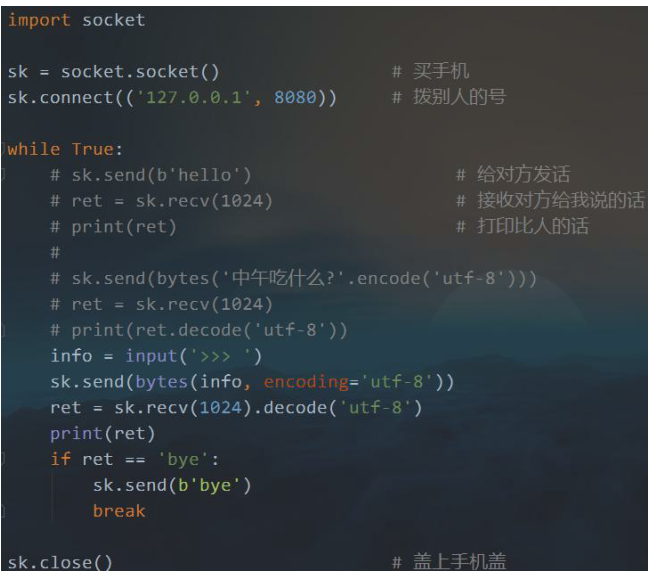Click the print(ret) statement
Image resolution: width=650 pixels, height=576 pixels.
[x=103, y=433]
